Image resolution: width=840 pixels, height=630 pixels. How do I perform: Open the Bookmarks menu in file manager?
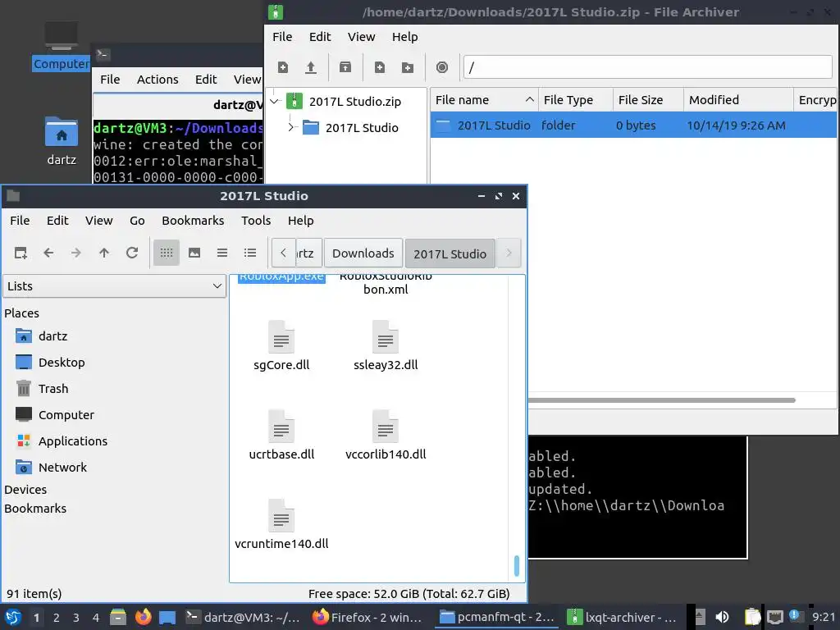point(193,221)
